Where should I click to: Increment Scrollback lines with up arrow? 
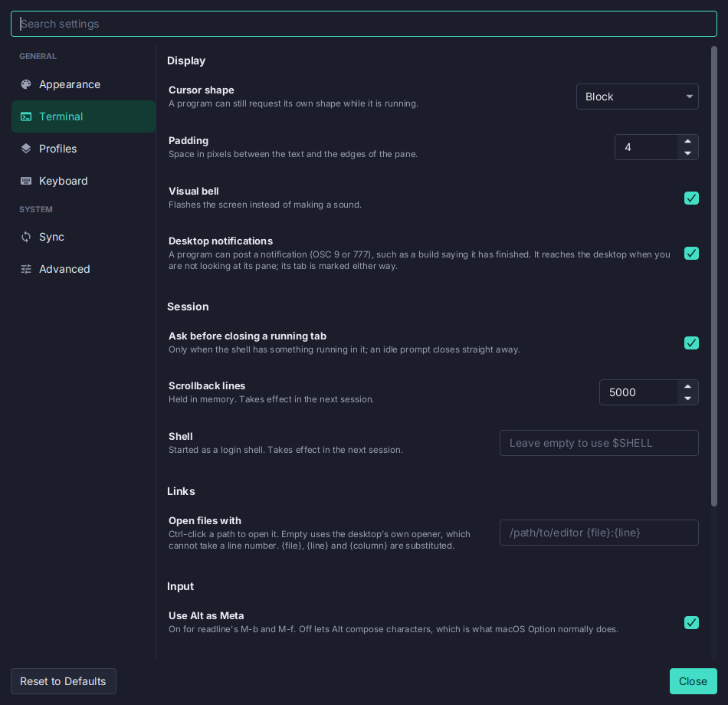(x=687, y=386)
